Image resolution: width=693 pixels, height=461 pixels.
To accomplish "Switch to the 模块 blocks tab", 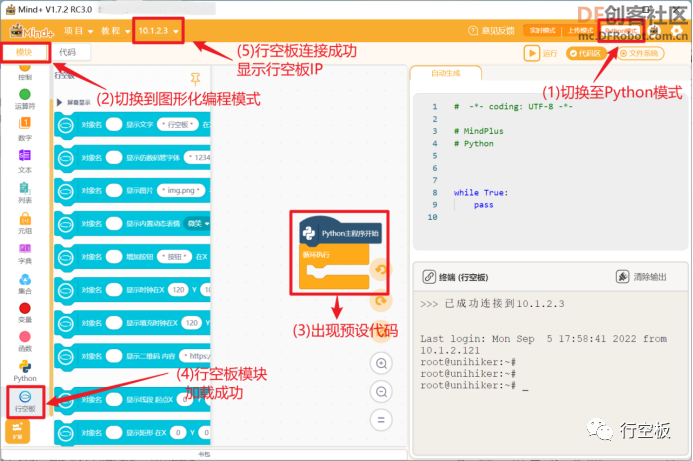I will pyautogui.click(x=24, y=52).
